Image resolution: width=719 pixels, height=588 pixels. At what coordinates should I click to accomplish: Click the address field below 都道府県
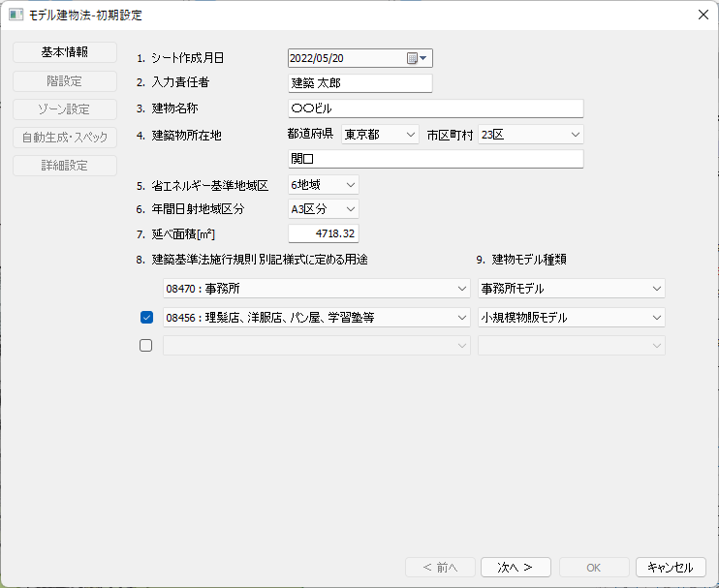coord(435,159)
